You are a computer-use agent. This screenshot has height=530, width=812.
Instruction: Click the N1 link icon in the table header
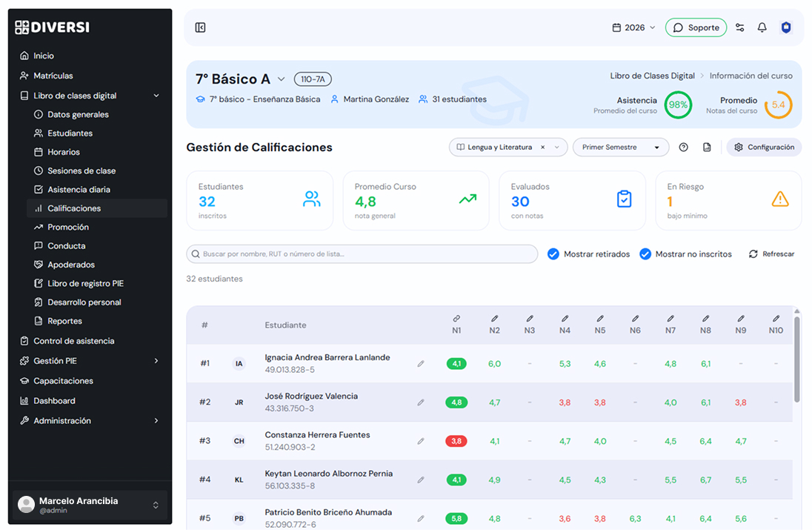(x=456, y=319)
